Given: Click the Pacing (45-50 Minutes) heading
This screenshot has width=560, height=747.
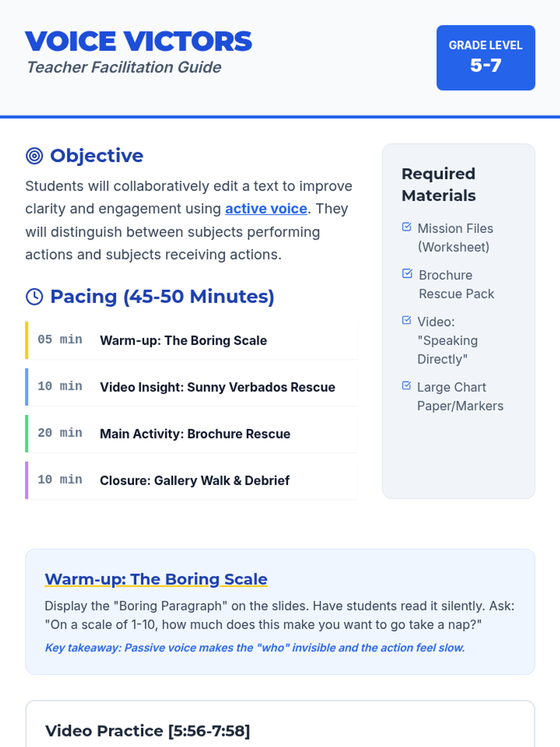Looking at the screenshot, I should (x=162, y=296).
